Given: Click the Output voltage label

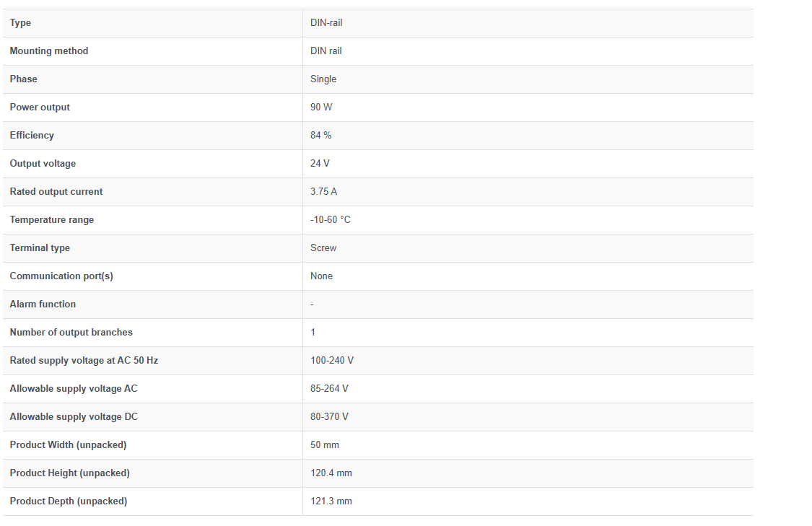Looking at the screenshot, I should (43, 164).
